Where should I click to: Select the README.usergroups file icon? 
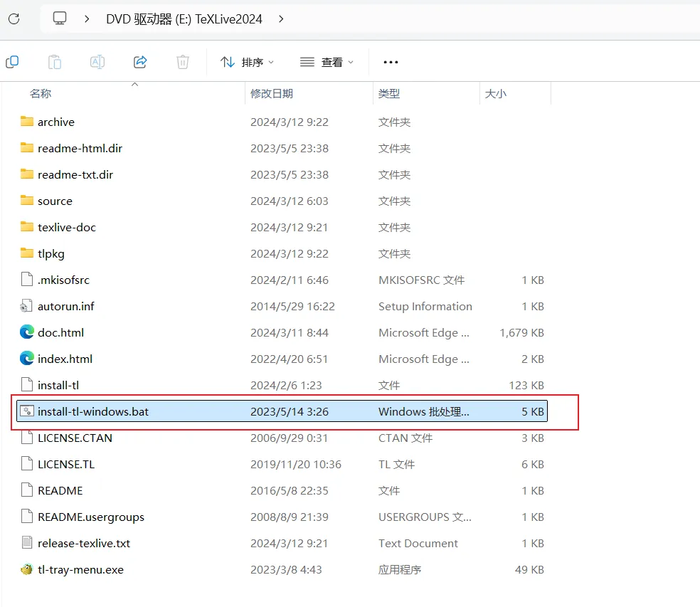click(x=27, y=517)
